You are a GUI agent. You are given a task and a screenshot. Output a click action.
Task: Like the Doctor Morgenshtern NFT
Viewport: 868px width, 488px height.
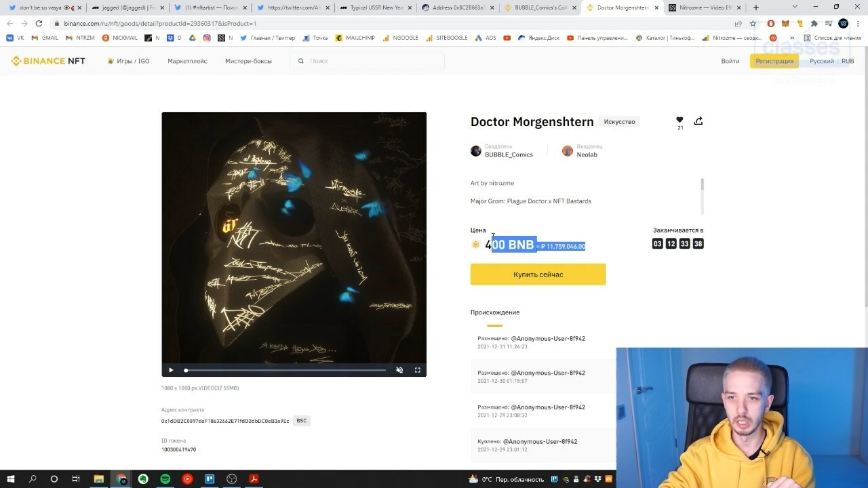679,120
